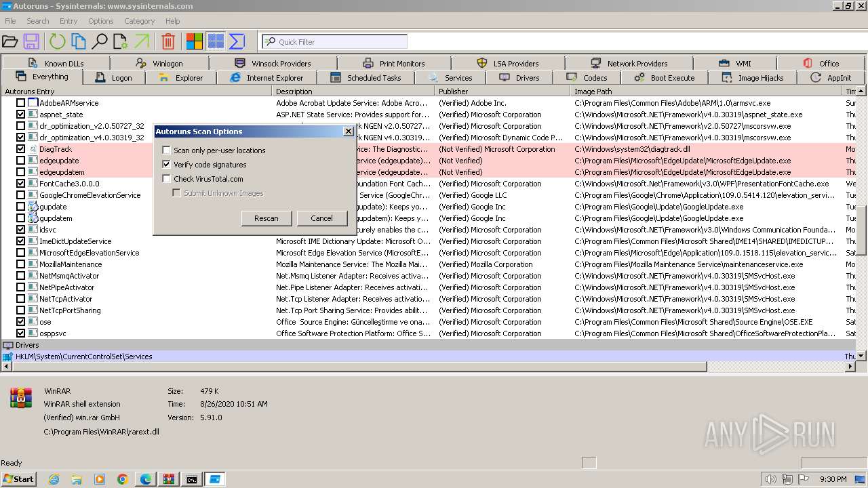
Task: Click the Cancel button in dialog
Action: click(321, 218)
